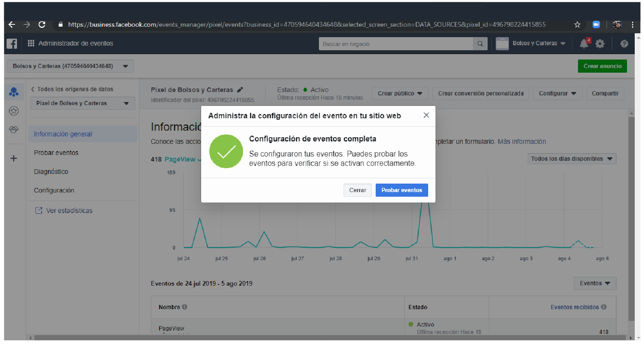Open the Todos los días disponibles date dropdown
The height and width of the screenshot is (361, 644).
[572, 159]
